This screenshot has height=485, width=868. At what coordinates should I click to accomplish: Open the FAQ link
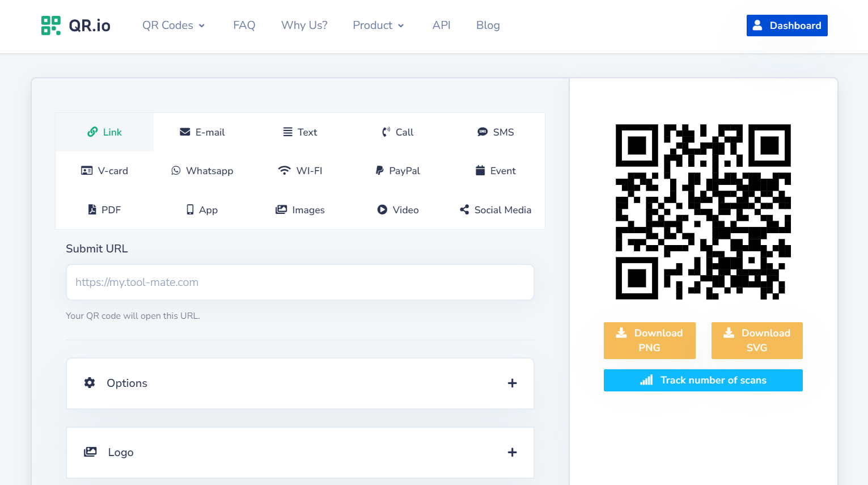244,25
